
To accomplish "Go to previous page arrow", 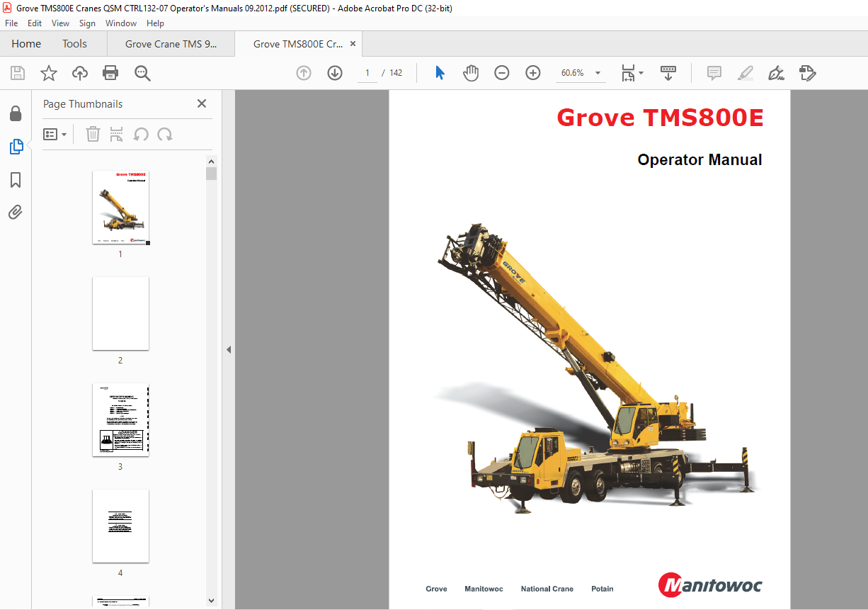I will pyautogui.click(x=304, y=73).
